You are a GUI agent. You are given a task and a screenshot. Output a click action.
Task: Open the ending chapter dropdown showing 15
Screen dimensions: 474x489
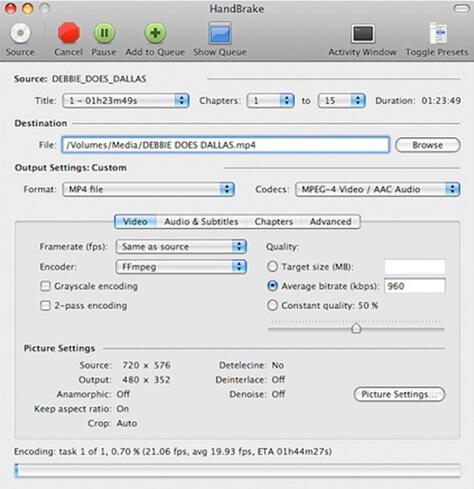pos(342,101)
